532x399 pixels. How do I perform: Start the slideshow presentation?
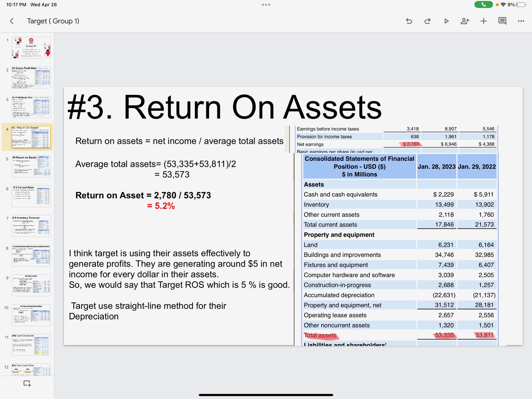tap(446, 21)
